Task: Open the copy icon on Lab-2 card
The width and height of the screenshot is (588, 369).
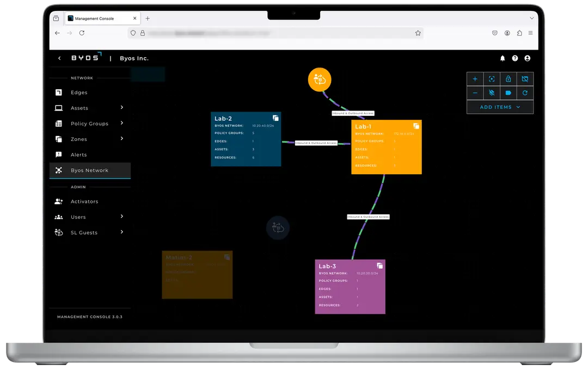Action: pos(275,118)
